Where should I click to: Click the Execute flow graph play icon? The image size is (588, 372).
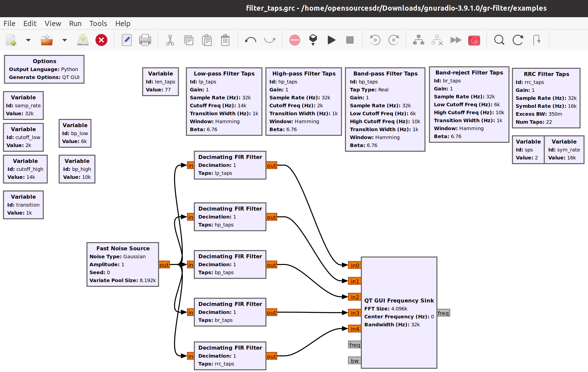[x=331, y=40]
